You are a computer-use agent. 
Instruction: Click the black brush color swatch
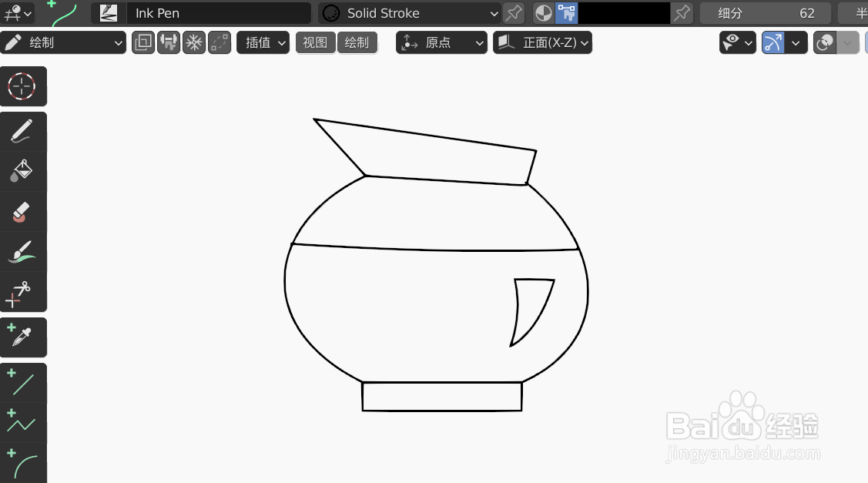(625, 13)
